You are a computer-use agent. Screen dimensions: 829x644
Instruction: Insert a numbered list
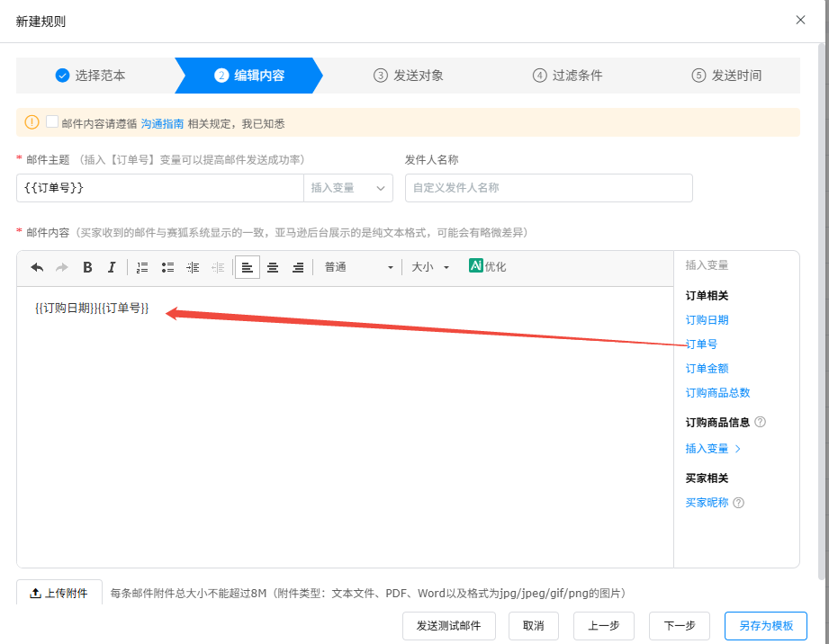(x=142, y=267)
